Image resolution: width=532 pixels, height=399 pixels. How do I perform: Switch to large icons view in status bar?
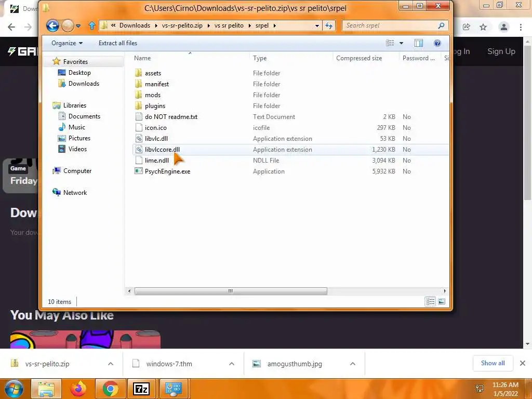442,302
